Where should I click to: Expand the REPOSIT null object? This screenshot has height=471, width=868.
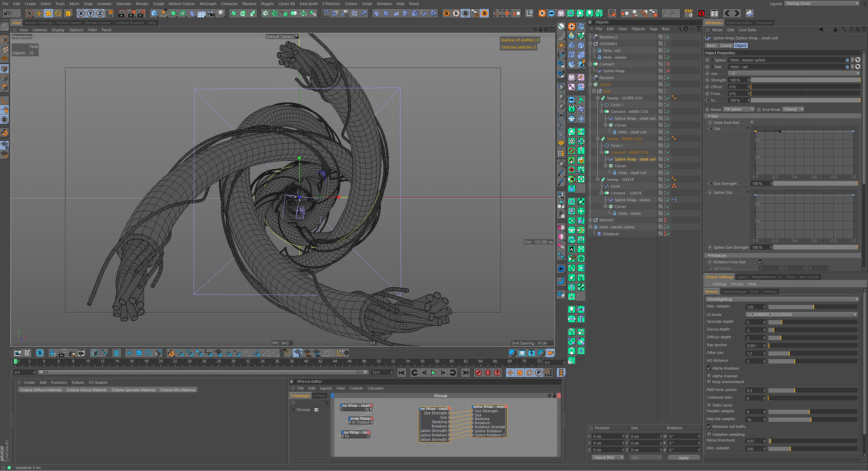590,220
